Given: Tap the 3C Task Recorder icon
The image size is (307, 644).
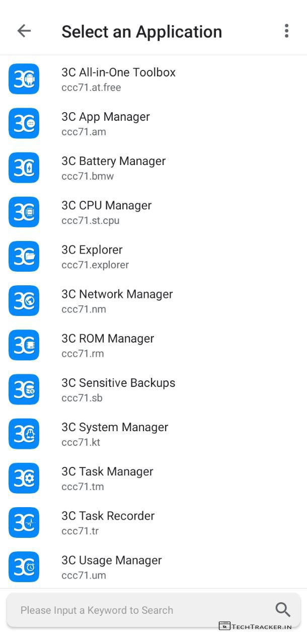Looking at the screenshot, I should (24, 522).
